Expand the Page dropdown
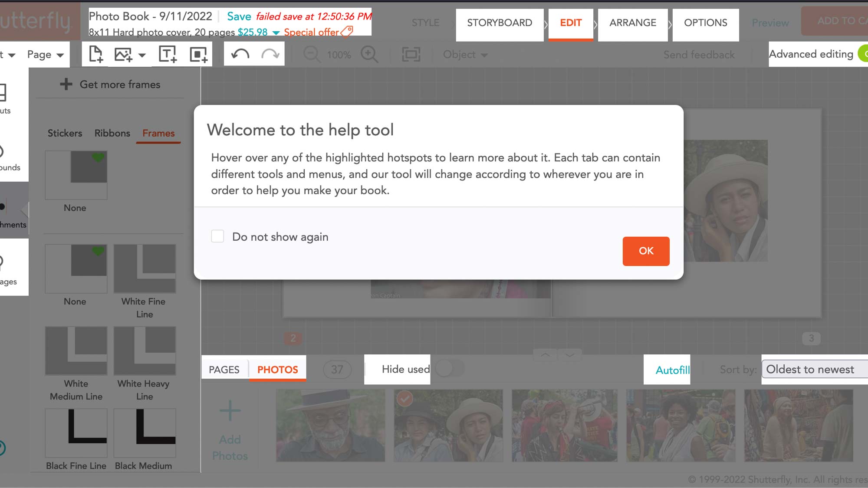Image resolution: width=868 pixels, height=488 pixels. (46, 54)
